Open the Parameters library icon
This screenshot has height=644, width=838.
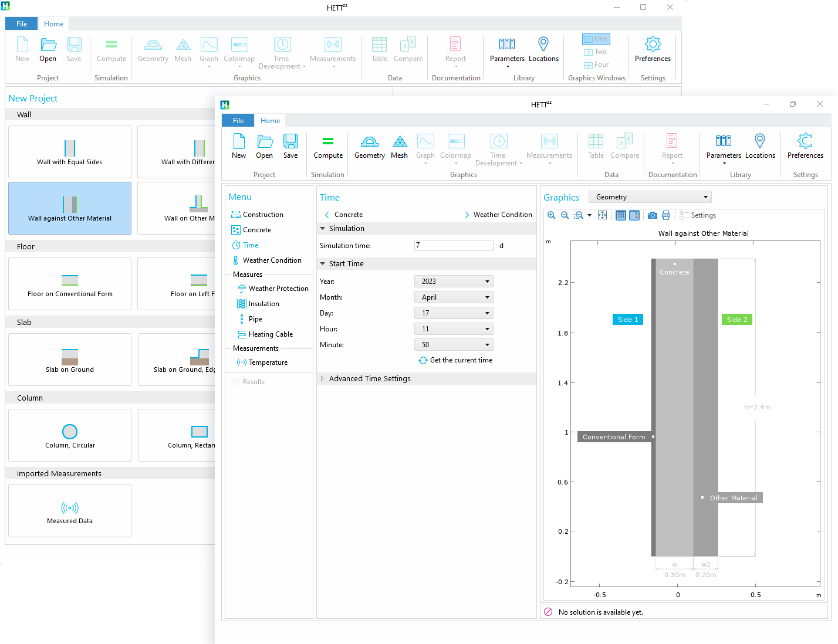click(x=723, y=147)
